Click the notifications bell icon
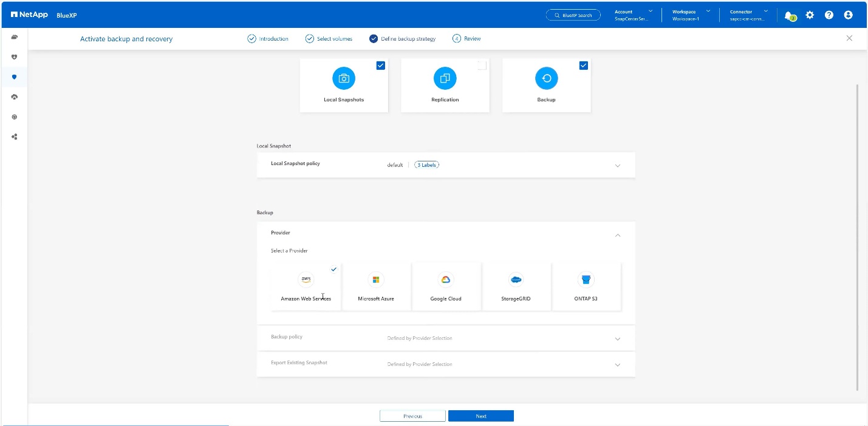This screenshot has width=868, height=426. [789, 15]
